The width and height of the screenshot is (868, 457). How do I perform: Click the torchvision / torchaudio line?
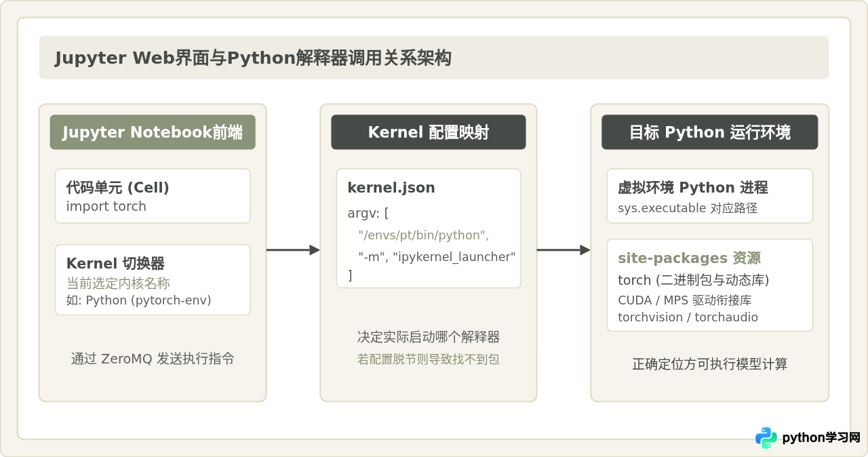tap(688, 317)
